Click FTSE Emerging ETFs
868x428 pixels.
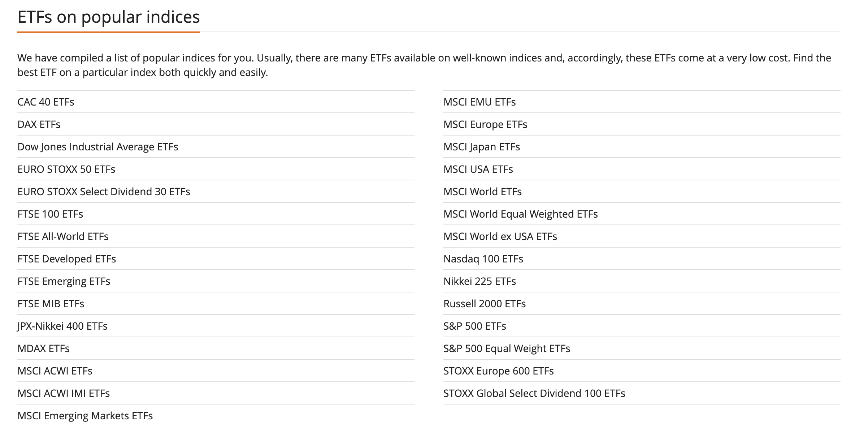(x=64, y=281)
